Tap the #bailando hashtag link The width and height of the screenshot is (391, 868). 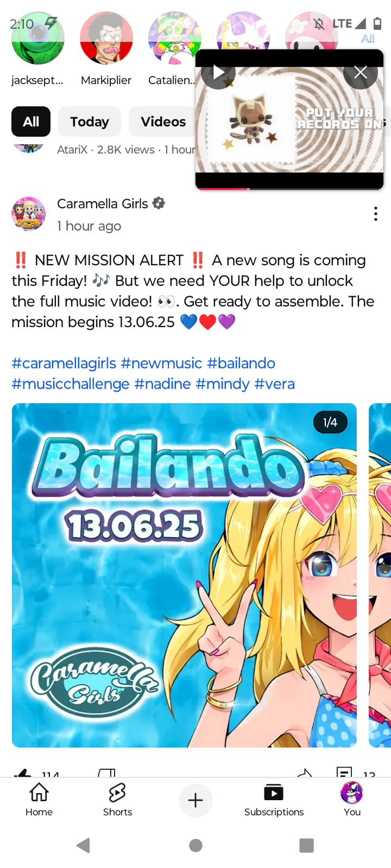click(x=241, y=363)
